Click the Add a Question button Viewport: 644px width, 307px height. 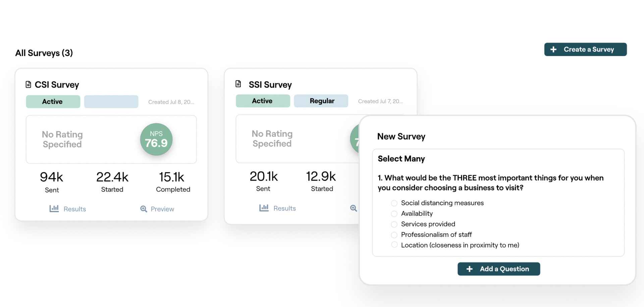pyautogui.click(x=499, y=269)
